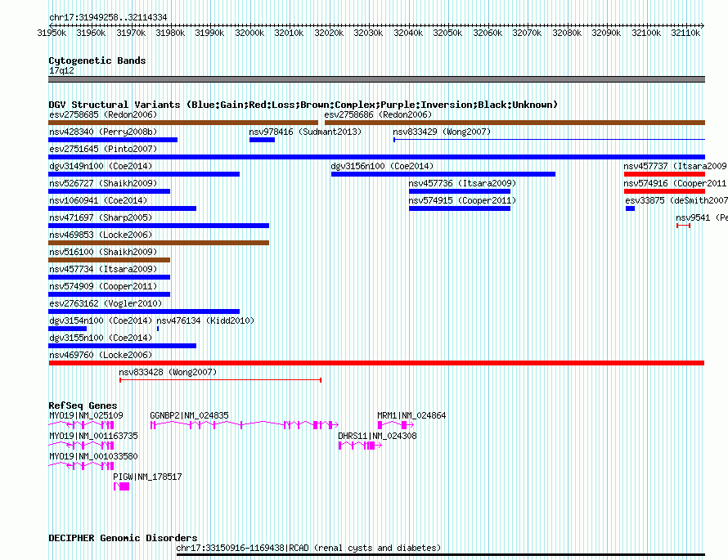Click the small red nsv9541 variant marker
This screenshot has width=728, height=560.
click(x=684, y=226)
